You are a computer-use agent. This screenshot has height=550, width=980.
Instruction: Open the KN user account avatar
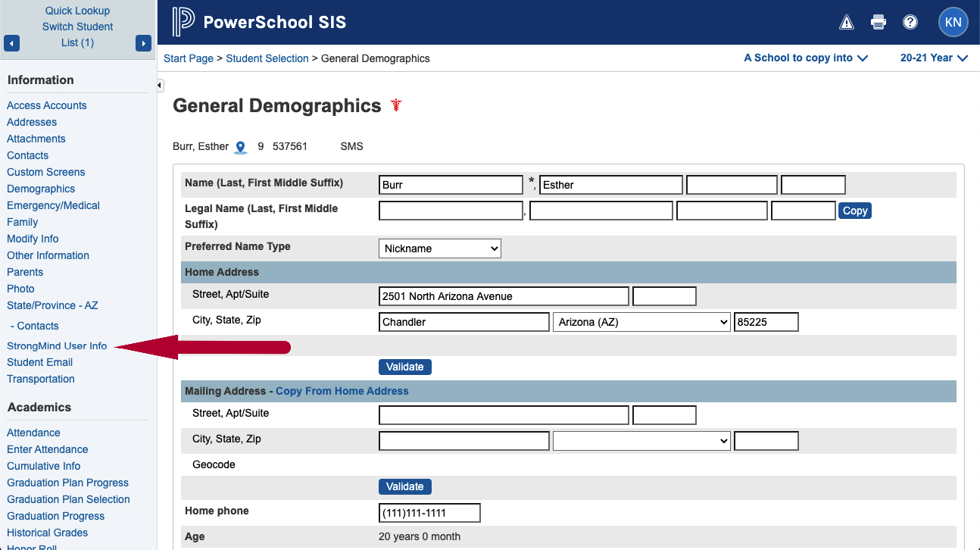click(x=953, y=22)
